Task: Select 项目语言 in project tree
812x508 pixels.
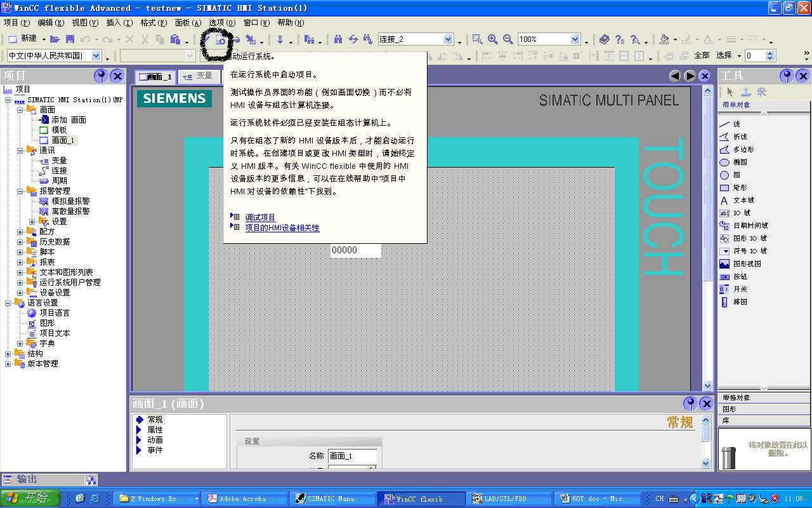Action: point(49,313)
